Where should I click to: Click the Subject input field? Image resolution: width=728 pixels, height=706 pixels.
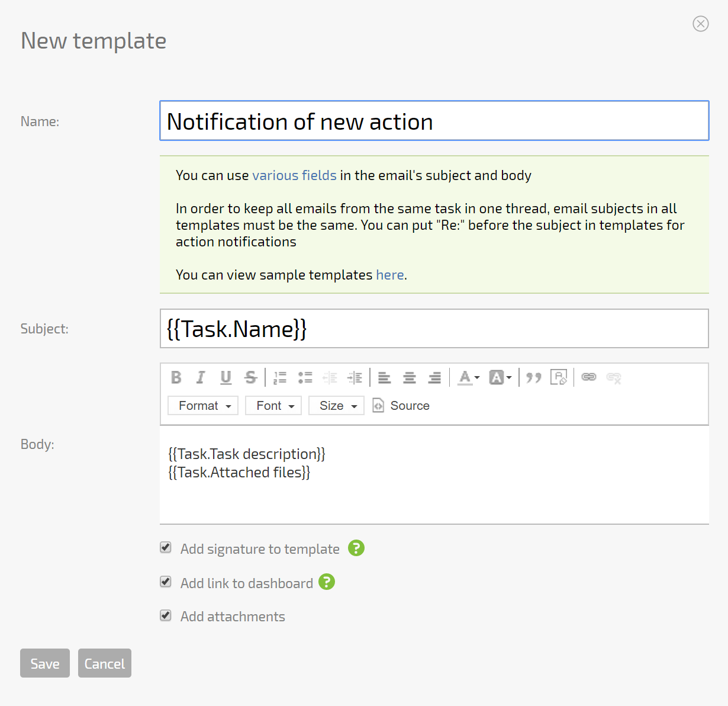(434, 329)
